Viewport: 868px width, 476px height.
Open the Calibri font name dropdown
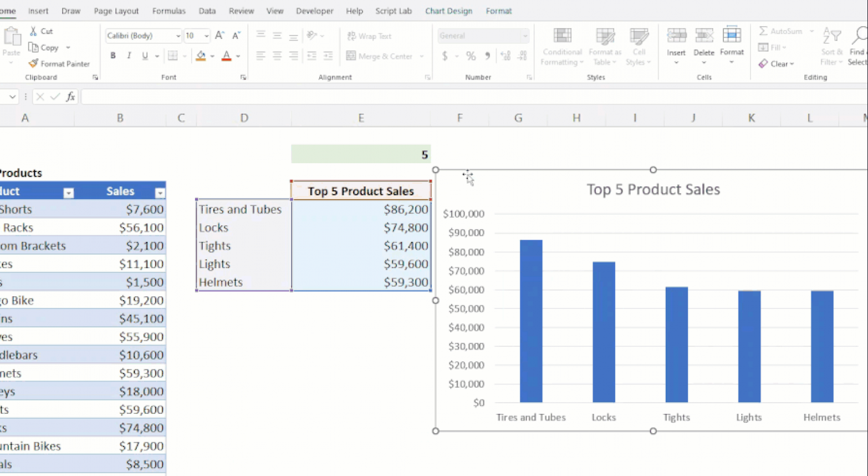point(178,36)
